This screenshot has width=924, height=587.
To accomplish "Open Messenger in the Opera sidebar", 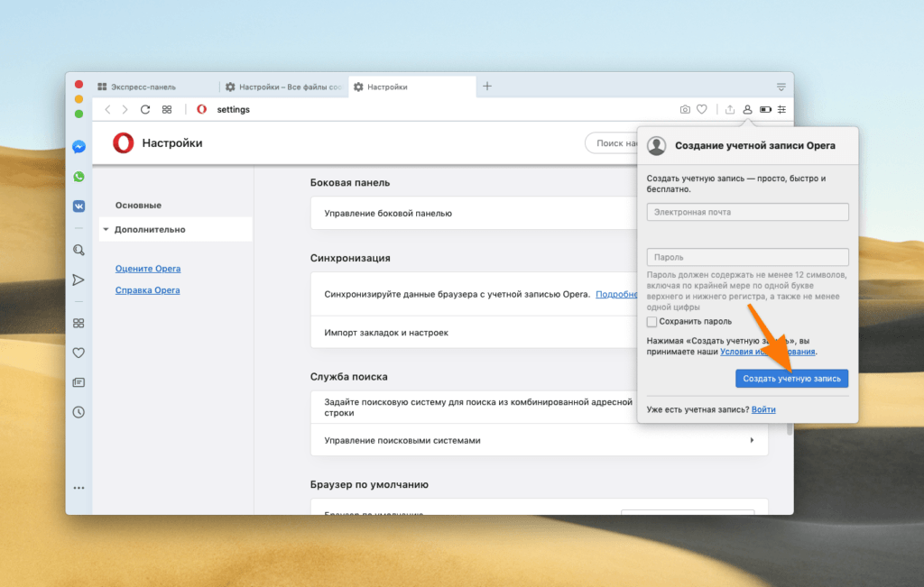I will coord(79,147).
